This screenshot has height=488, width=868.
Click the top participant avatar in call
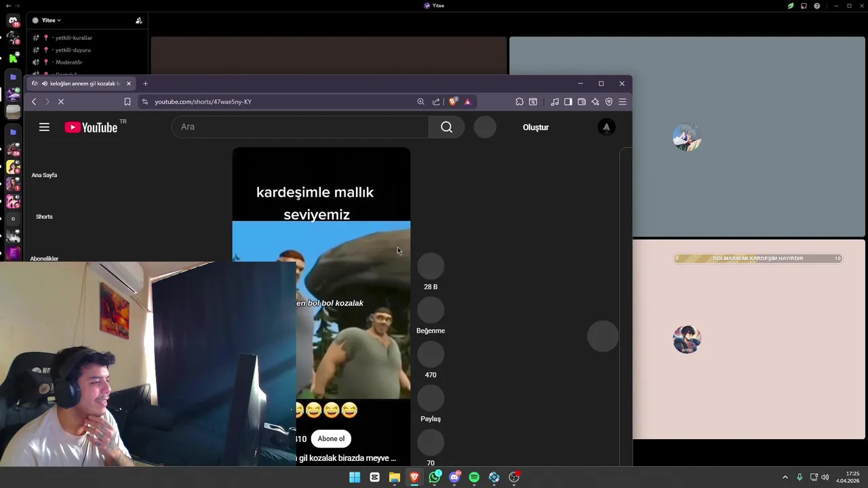[x=686, y=137]
